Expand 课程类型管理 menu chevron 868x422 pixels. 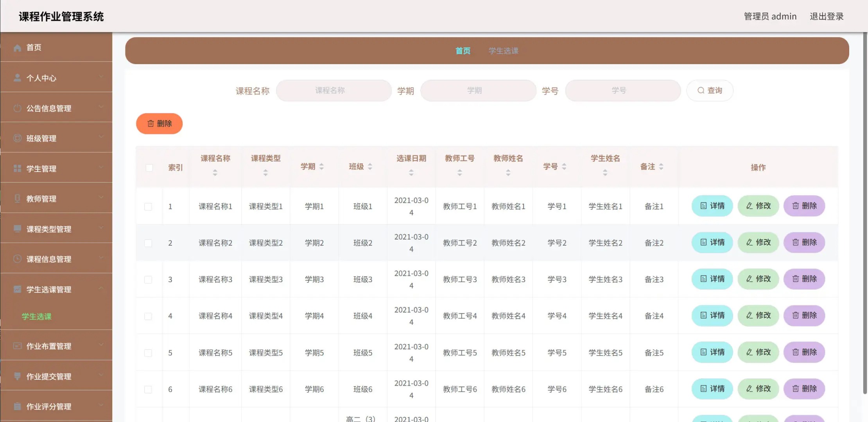(101, 227)
